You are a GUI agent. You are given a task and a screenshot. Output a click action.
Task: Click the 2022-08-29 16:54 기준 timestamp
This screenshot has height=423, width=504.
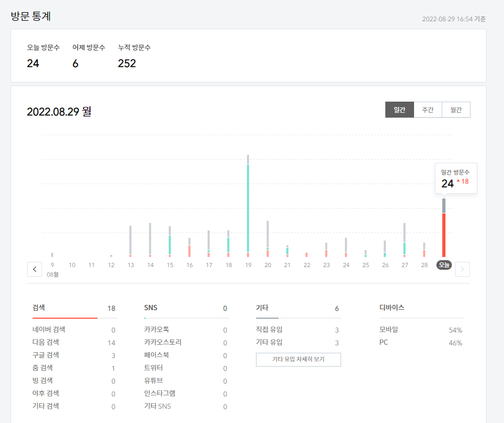(x=454, y=19)
